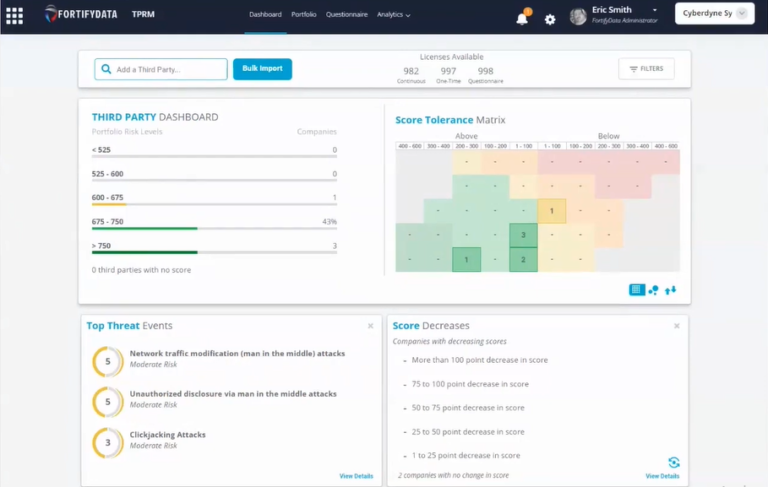Go to the Dashboard tab

(x=265, y=14)
